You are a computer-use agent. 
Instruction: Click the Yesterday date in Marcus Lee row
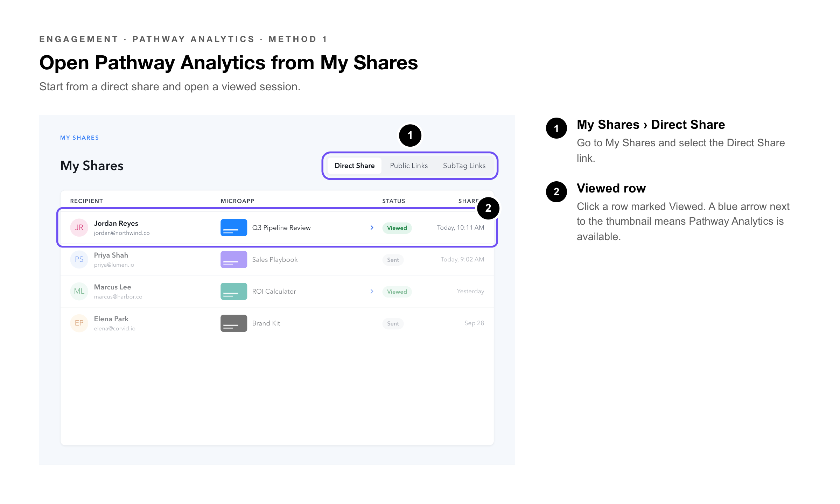tap(470, 291)
